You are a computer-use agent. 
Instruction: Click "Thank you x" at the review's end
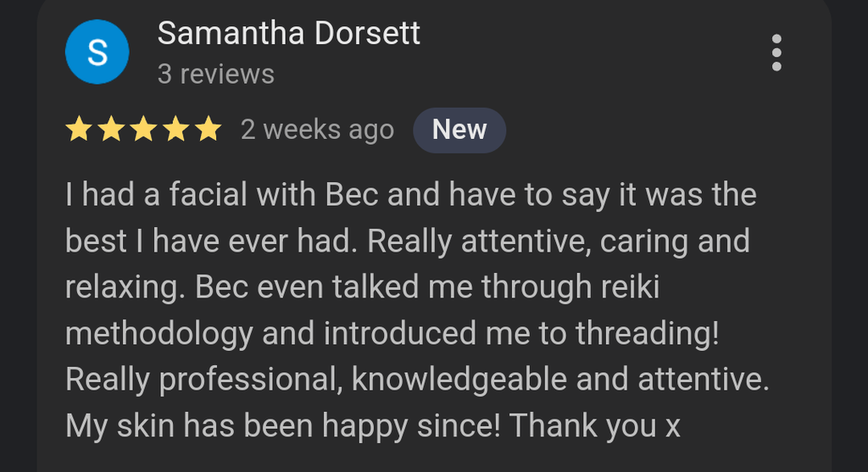(x=596, y=425)
